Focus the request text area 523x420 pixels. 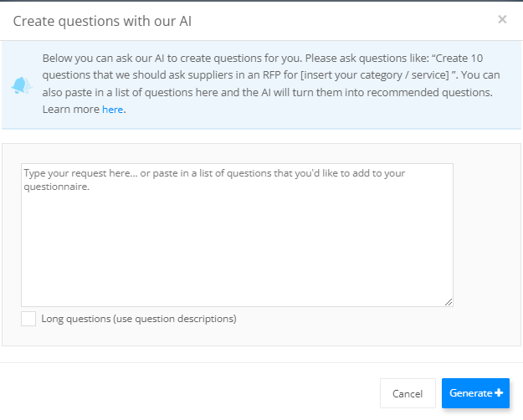coord(237,235)
